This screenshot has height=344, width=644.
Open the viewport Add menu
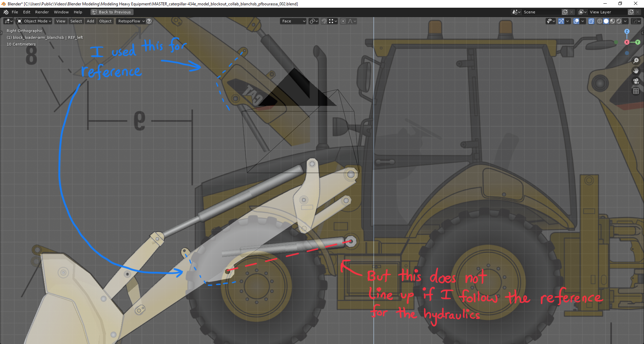tap(91, 21)
